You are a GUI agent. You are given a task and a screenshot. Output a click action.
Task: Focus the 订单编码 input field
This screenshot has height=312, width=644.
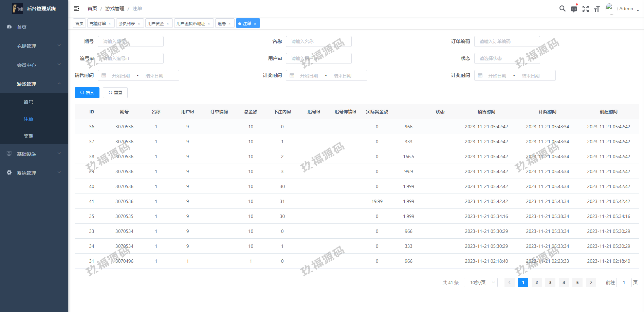tap(507, 41)
